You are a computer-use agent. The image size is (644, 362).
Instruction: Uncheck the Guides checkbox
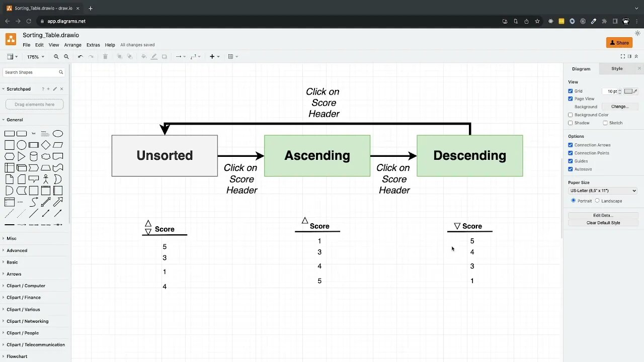(571, 161)
